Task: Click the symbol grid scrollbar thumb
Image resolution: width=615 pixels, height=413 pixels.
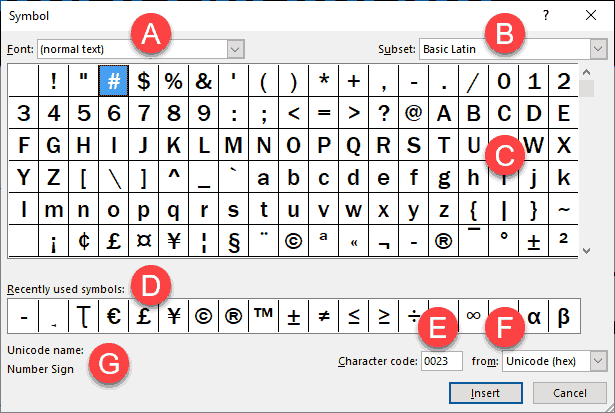Action: tap(587, 89)
